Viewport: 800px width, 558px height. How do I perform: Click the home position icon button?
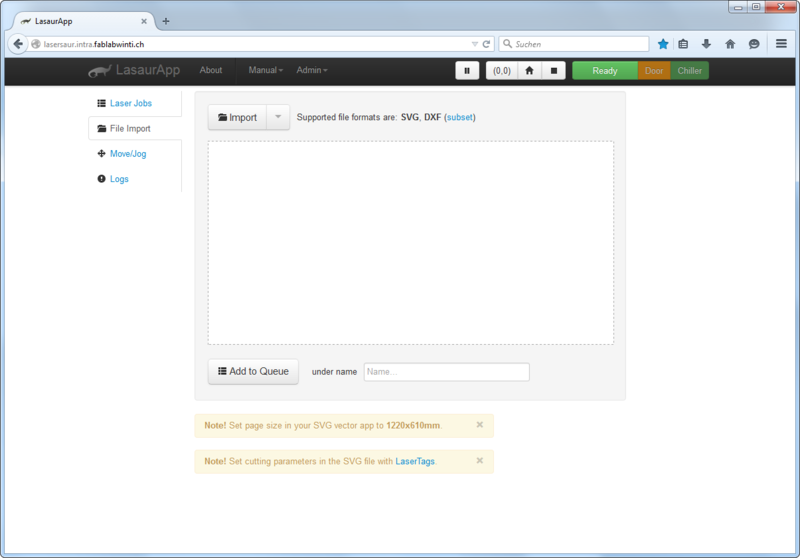click(529, 70)
